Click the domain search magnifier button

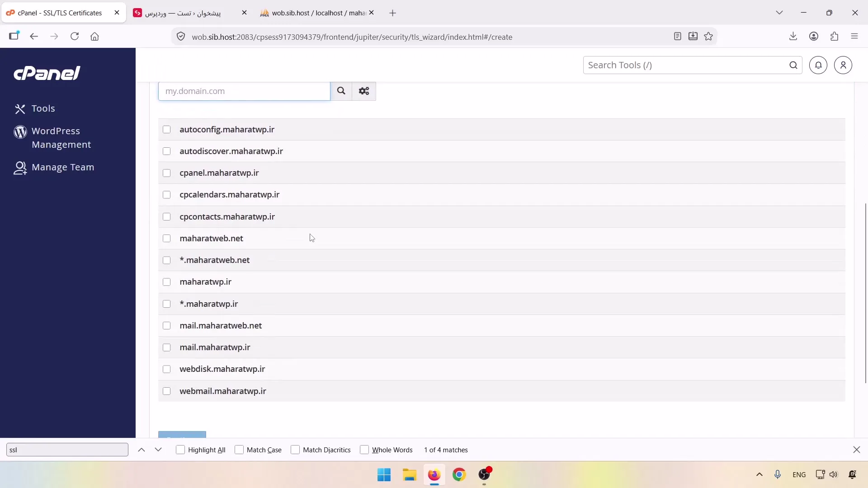tap(341, 91)
